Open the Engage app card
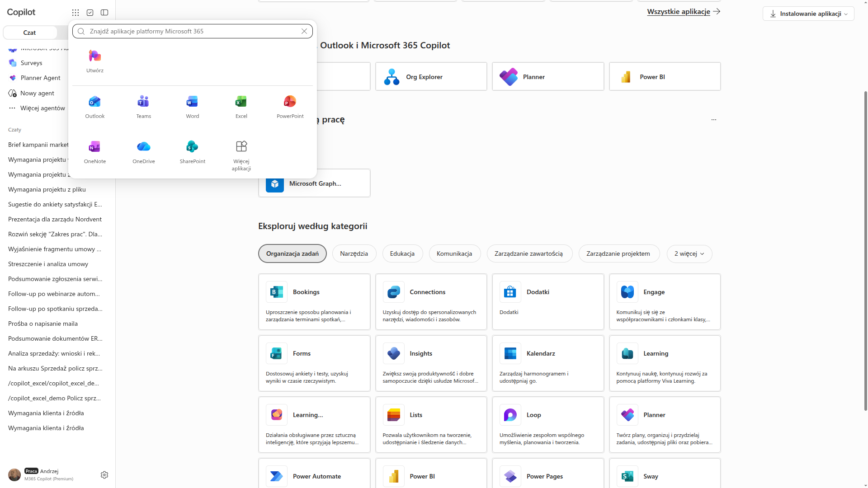This screenshot has width=868, height=488. [665, 302]
